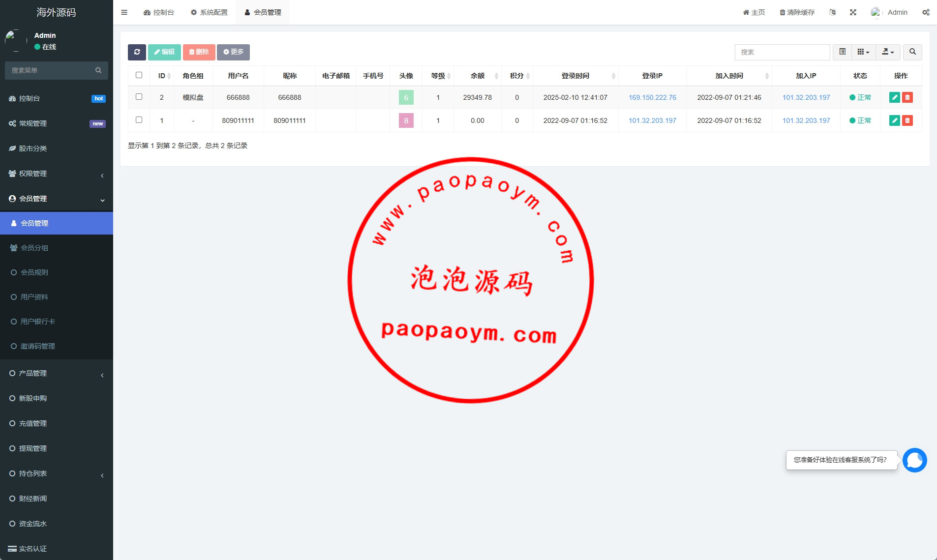This screenshot has width=937, height=560.
Task: Sort by 等级 column
Action: coord(438,76)
